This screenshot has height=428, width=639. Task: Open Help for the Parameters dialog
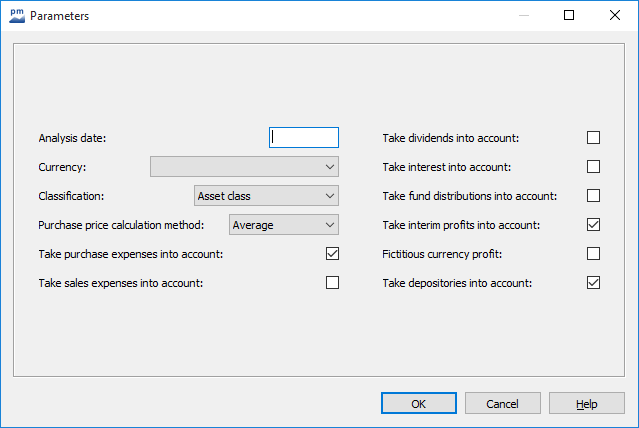[587, 404]
